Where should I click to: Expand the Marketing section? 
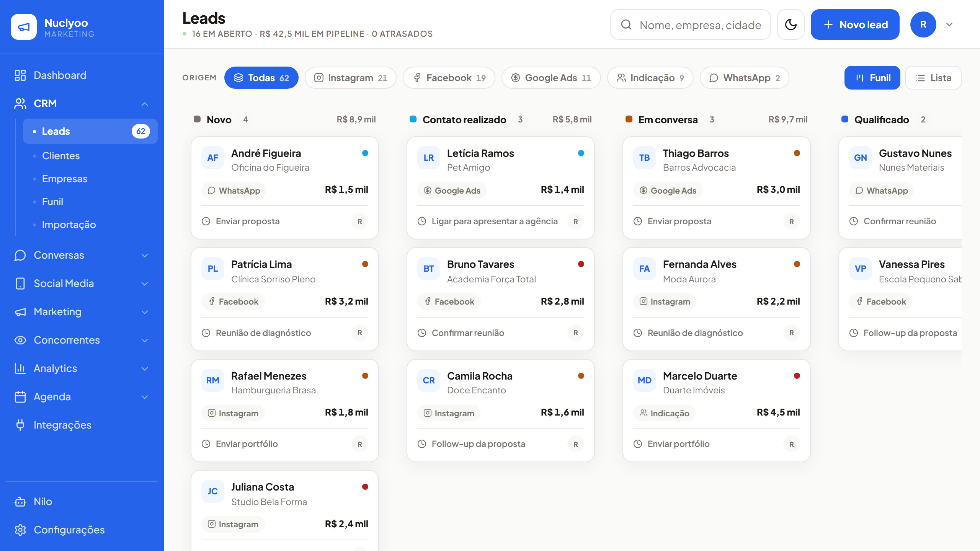tap(145, 312)
